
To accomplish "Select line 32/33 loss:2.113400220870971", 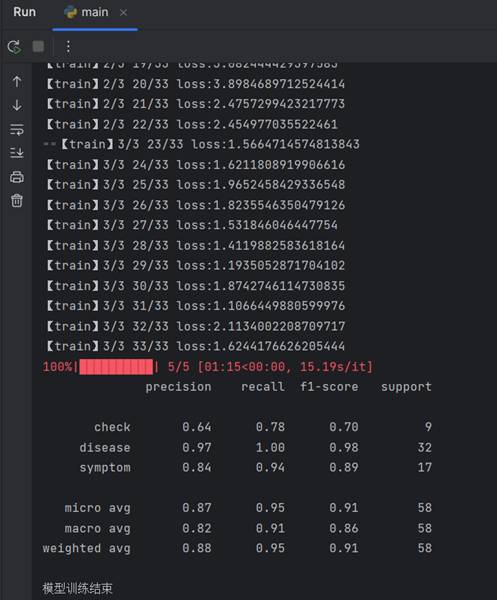I will [x=195, y=326].
